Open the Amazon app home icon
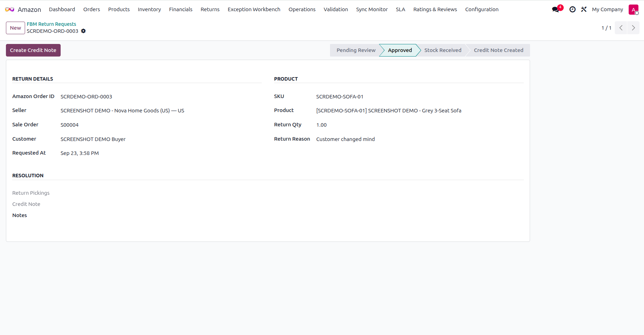This screenshot has height=335, width=644. point(10,9)
